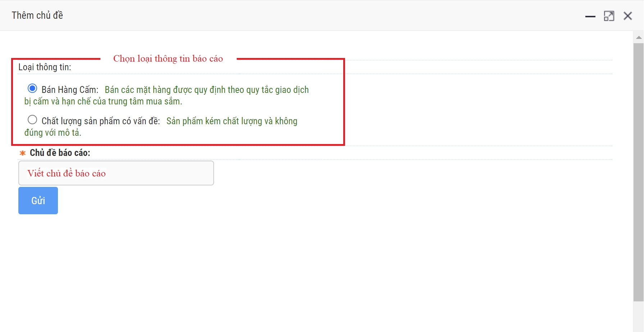Screen dimensions: 644x332
Task: Select the Bán Hàng Cấm radio button
Action: tap(32, 89)
